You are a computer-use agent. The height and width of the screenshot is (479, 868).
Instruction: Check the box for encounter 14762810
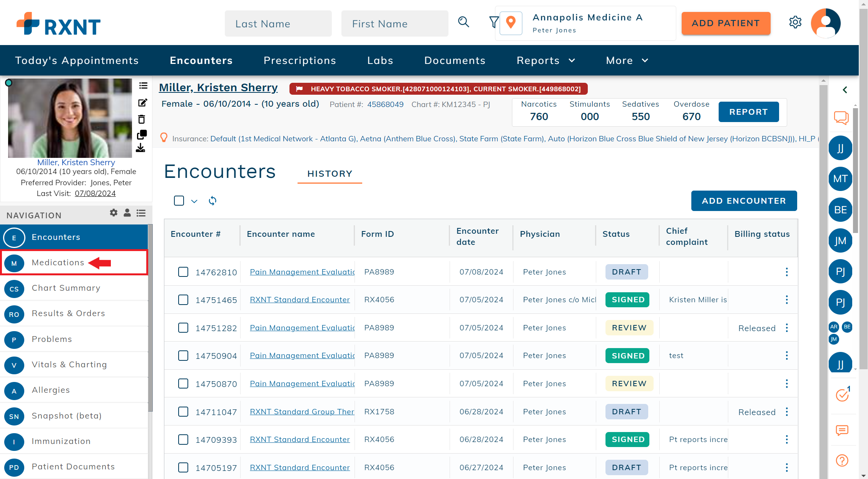(x=183, y=272)
